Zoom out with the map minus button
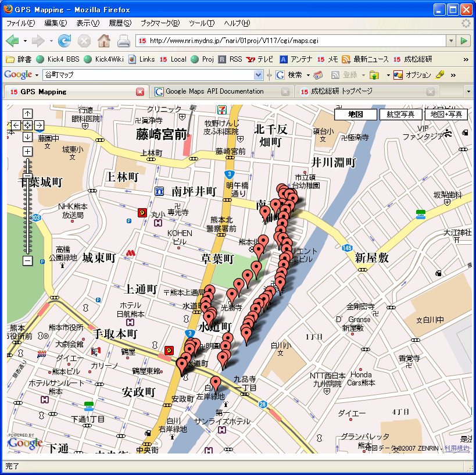Image resolution: width=476 pixels, height=475 pixels. point(28,260)
